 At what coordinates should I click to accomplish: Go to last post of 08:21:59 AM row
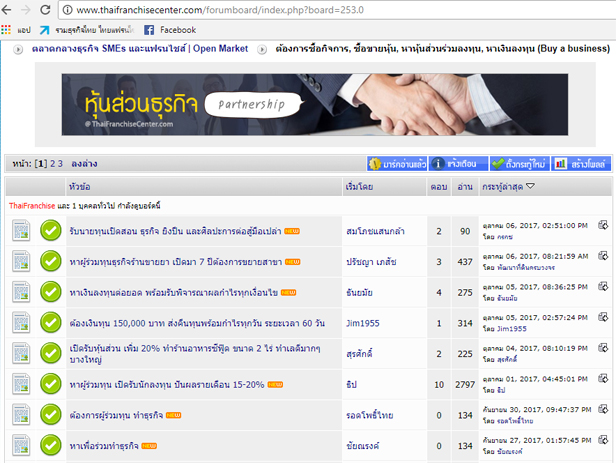(x=603, y=256)
